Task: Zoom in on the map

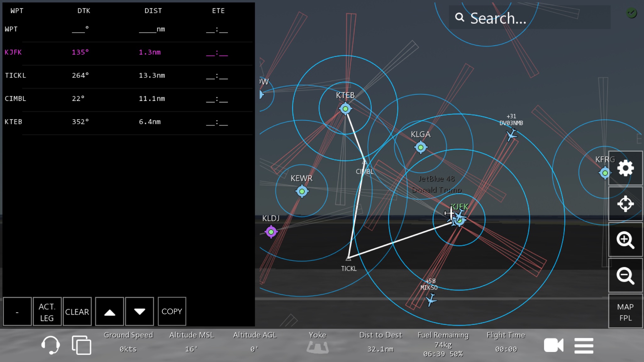Action: [625, 240]
